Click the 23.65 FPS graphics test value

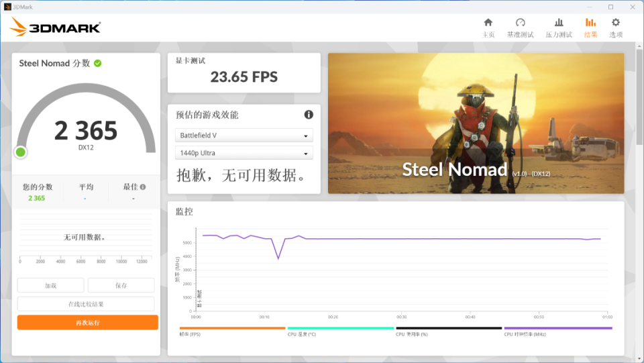click(x=244, y=76)
